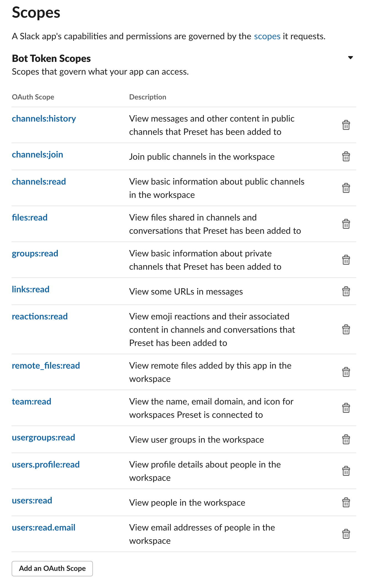Click trash icon for users:read scope
The width and height of the screenshot is (369, 588).
tap(346, 503)
